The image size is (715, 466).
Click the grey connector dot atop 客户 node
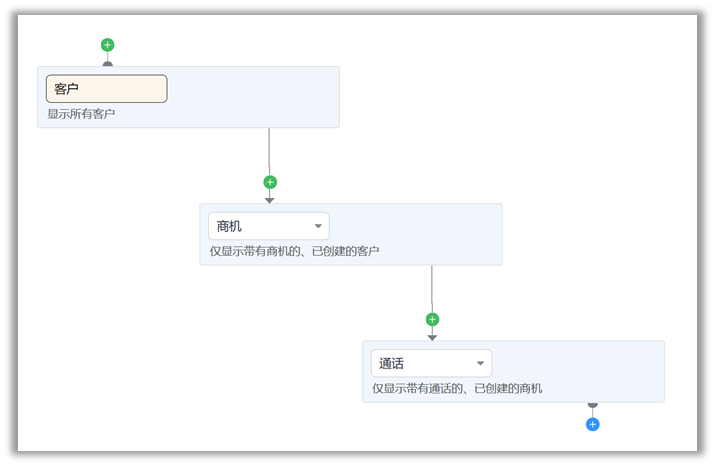tap(108, 64)
